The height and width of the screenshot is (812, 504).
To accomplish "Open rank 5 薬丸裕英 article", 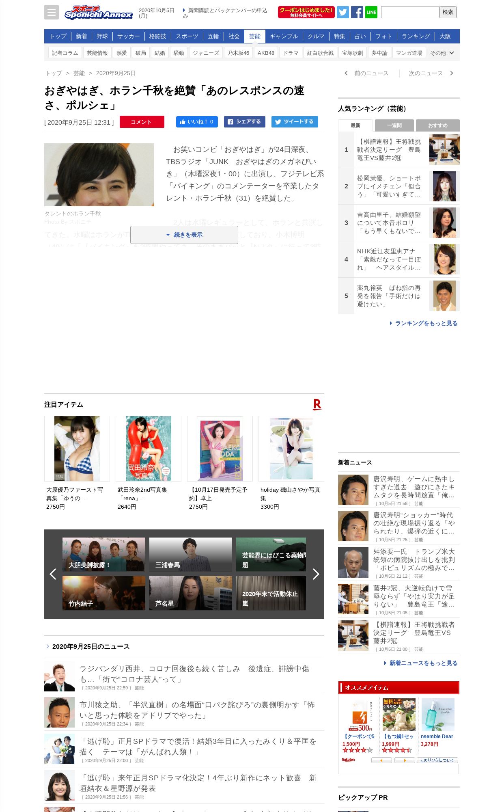I will pyautogui.click(x=399, y=296).
